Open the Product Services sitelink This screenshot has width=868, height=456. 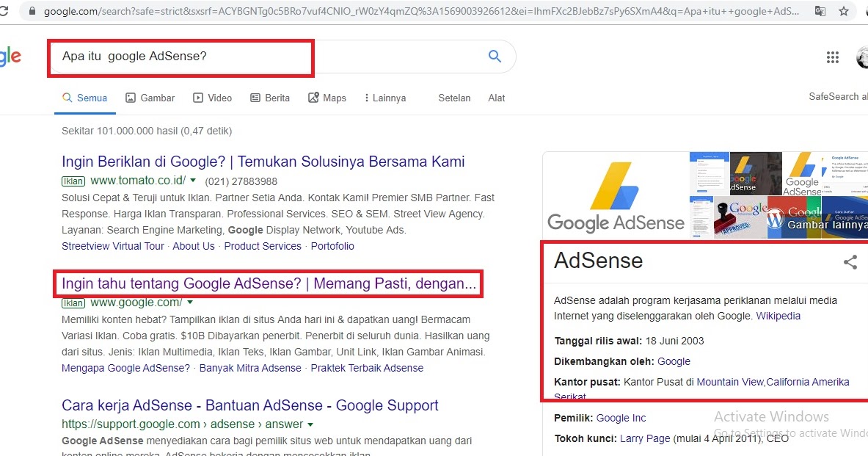coord(263,246)
